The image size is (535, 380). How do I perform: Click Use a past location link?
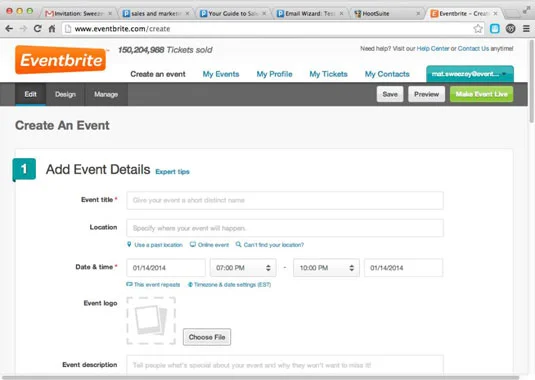[x=155, y=245]
